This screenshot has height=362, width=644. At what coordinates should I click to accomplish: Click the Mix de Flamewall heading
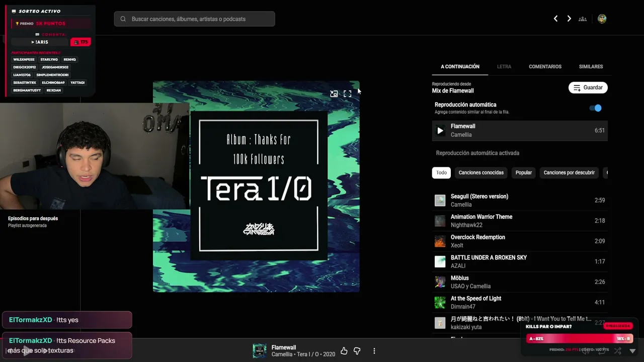(x=453, y=91)
